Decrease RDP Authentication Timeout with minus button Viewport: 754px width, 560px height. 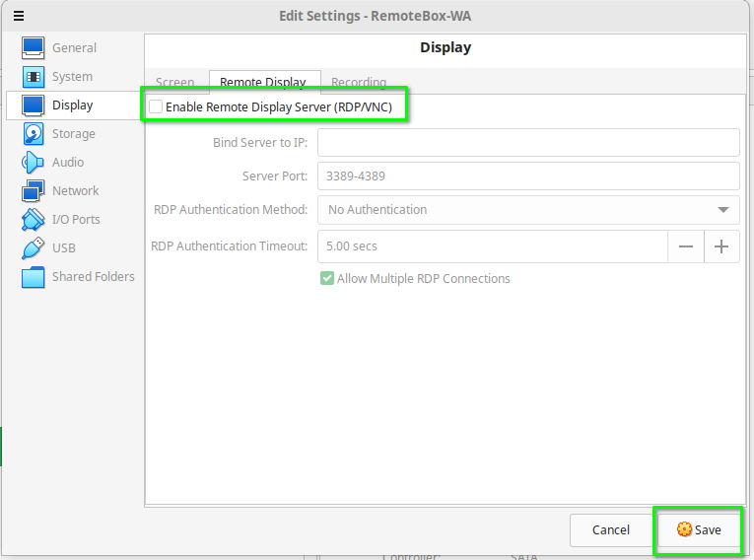point(686,246)
